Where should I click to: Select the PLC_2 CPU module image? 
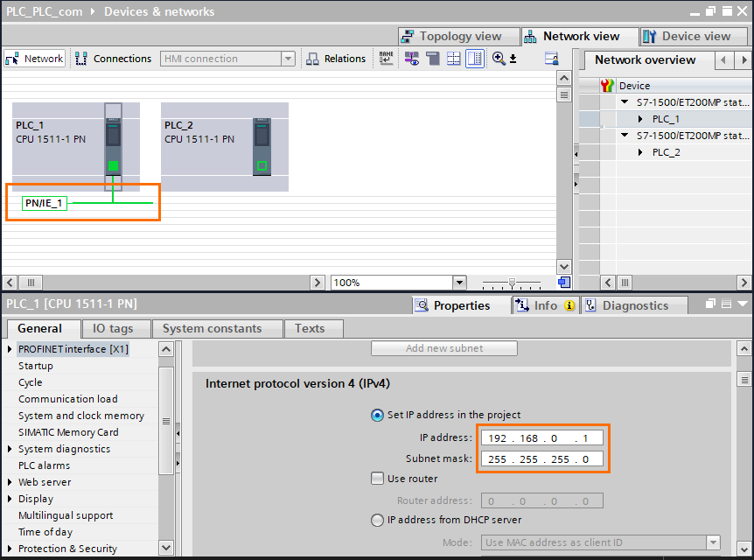(262, 146)
